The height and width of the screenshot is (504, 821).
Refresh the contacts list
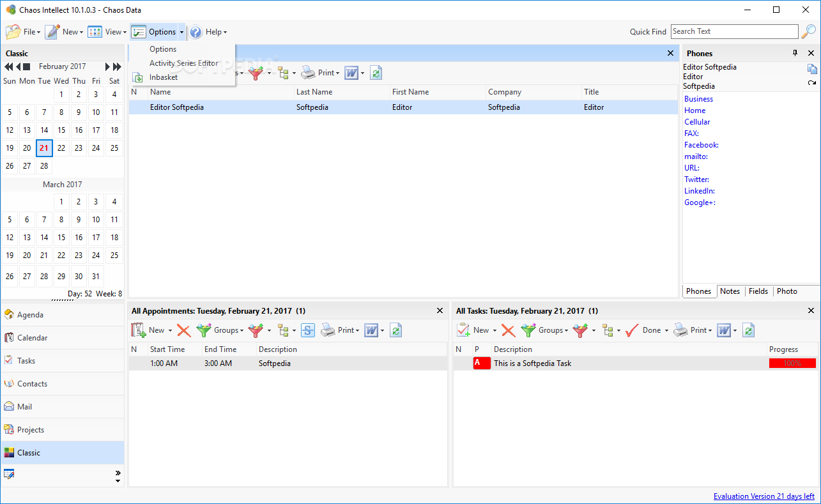pyautogui.click(x=376, y=73)
